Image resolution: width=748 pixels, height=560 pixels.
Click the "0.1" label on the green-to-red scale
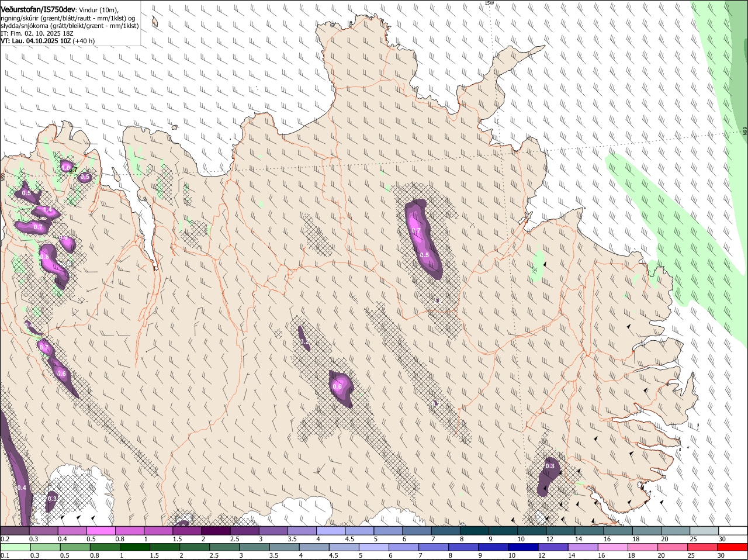tap(5, 555)
